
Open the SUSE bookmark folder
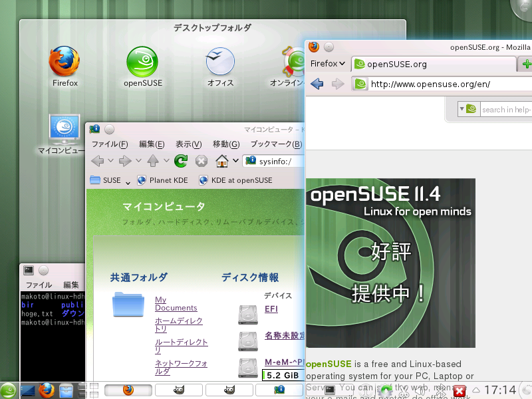coord(106,180)
